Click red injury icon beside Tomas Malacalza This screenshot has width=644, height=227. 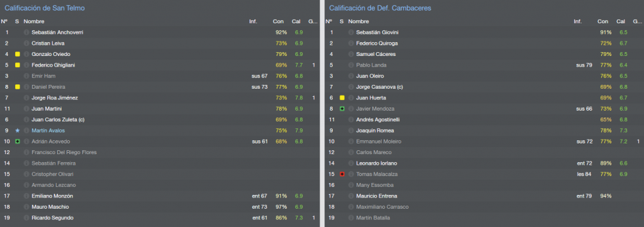(x=341, y=174)
